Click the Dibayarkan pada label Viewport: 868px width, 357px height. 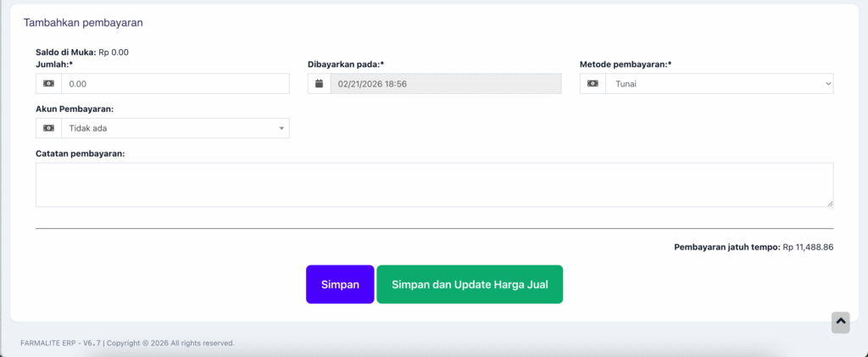point(346,64)
